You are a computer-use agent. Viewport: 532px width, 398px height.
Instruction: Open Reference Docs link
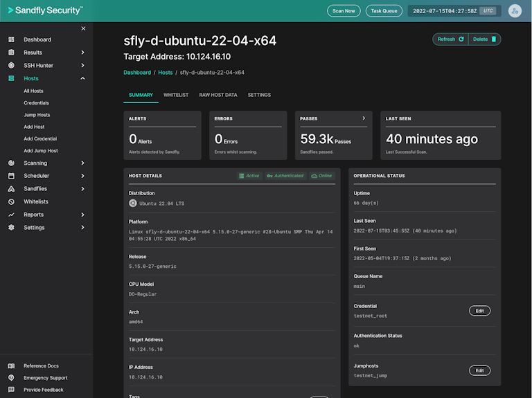tap(41, 365)
